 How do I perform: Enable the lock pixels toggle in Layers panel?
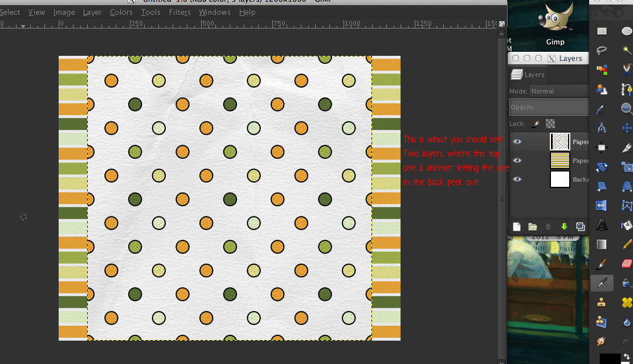click(534, 124)
